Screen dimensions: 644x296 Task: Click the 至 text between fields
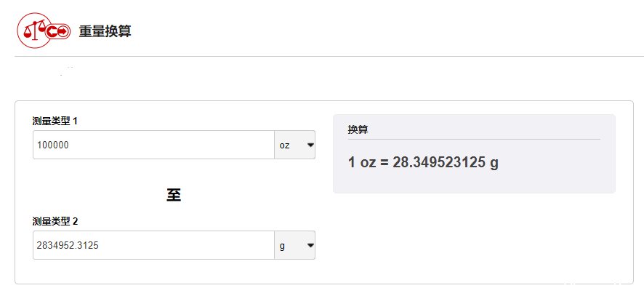click(174, 195)
